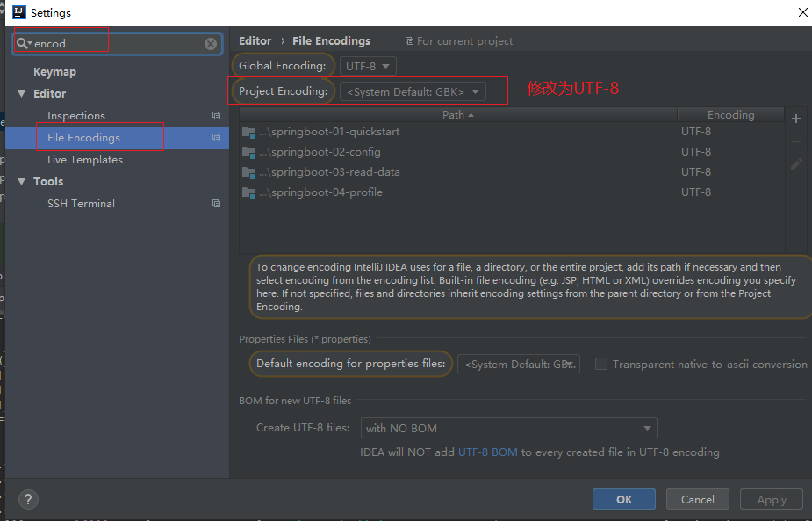Clear the search field with X icon

coord(211,44)
